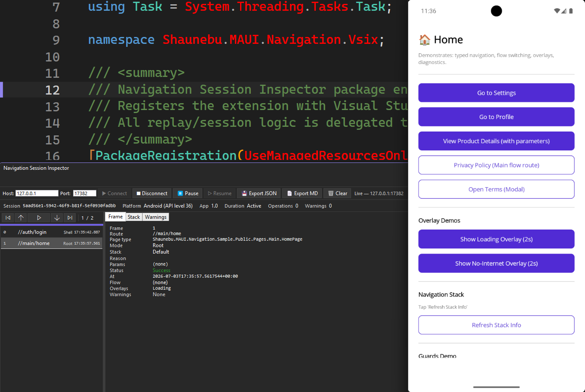585x392 pixels.
Task: Click the 1 / 2 frame counter
Action: tap(87, 218)
